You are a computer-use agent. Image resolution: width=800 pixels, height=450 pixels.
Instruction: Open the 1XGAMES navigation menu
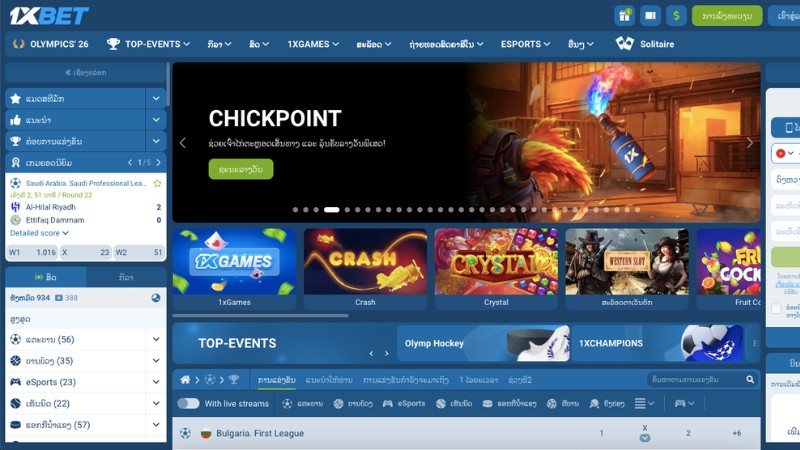point(313,44)
